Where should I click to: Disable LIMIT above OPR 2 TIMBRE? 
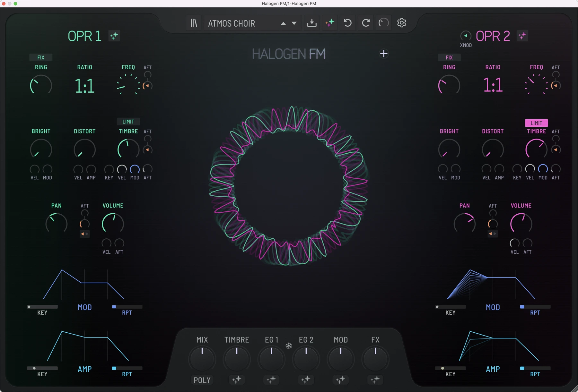[x=536, y=123]
